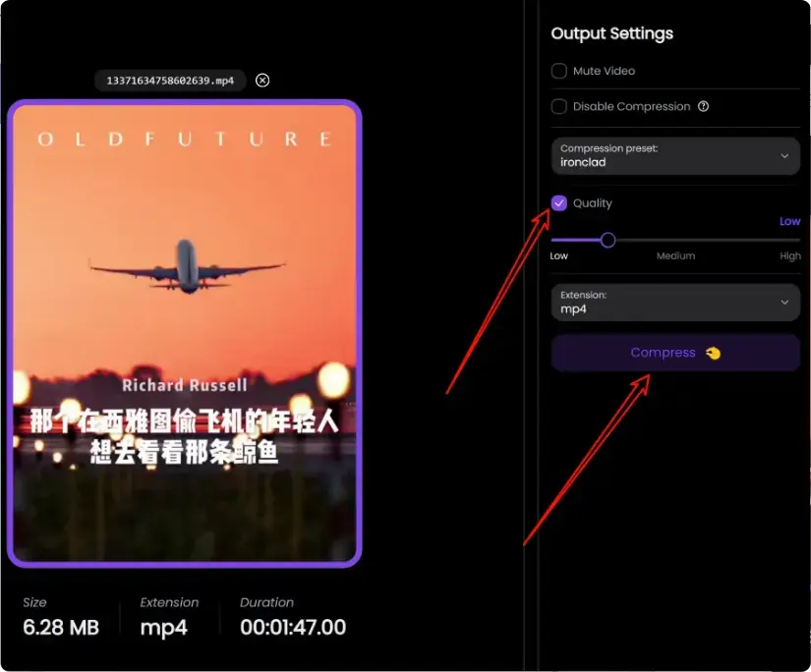811x672 pixels.
Task: Check the Disable Compression option
Action: point(558,106)
